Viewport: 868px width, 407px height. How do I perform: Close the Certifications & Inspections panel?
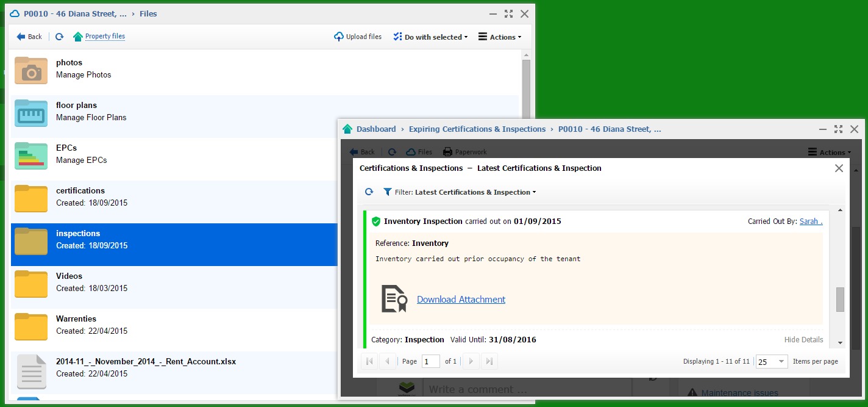(839, 168)
